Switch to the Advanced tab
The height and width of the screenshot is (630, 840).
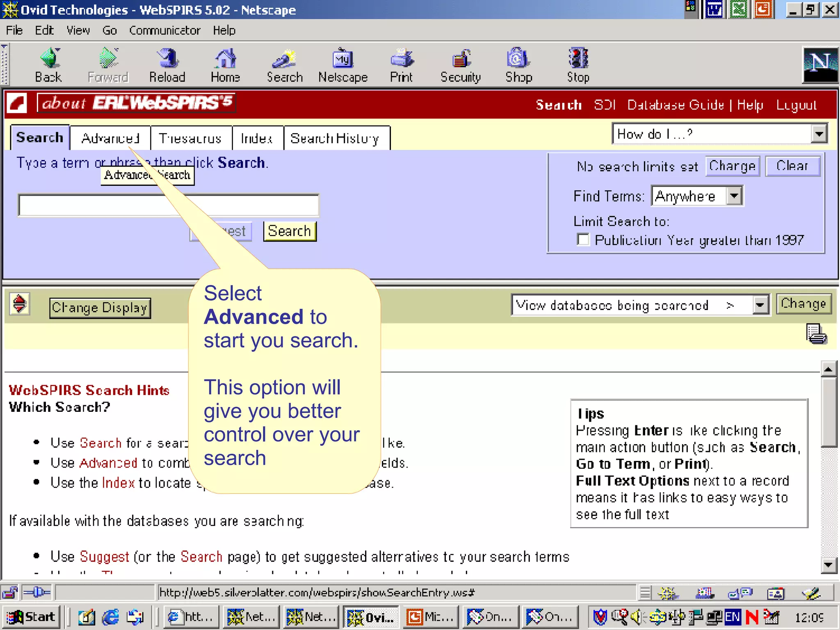coord(110,138)
